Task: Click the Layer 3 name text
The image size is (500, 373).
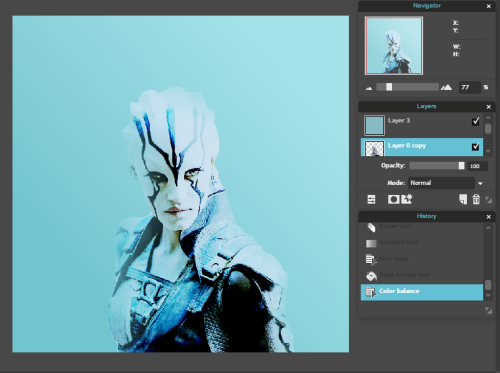Action: click(x=399, y=121)
